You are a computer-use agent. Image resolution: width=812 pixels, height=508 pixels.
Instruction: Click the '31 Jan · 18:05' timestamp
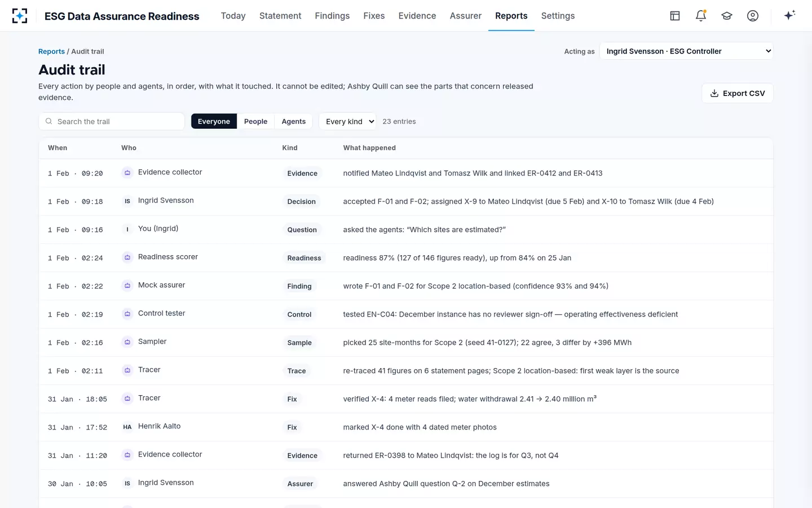coord(77,399)
